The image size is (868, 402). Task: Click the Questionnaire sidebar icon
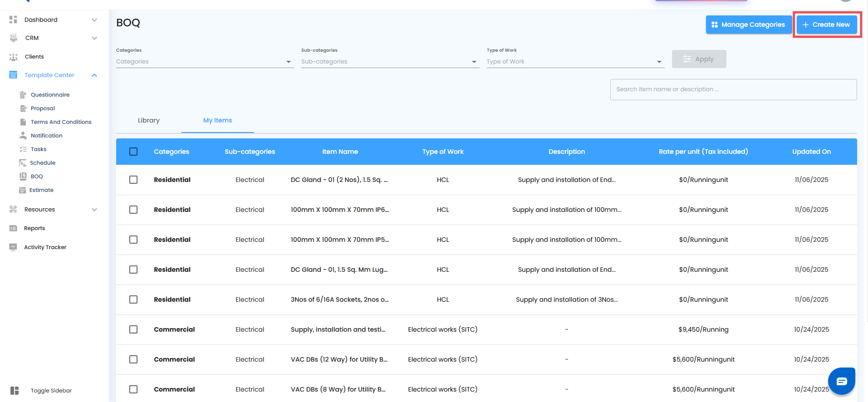click(x=23, y=95)
